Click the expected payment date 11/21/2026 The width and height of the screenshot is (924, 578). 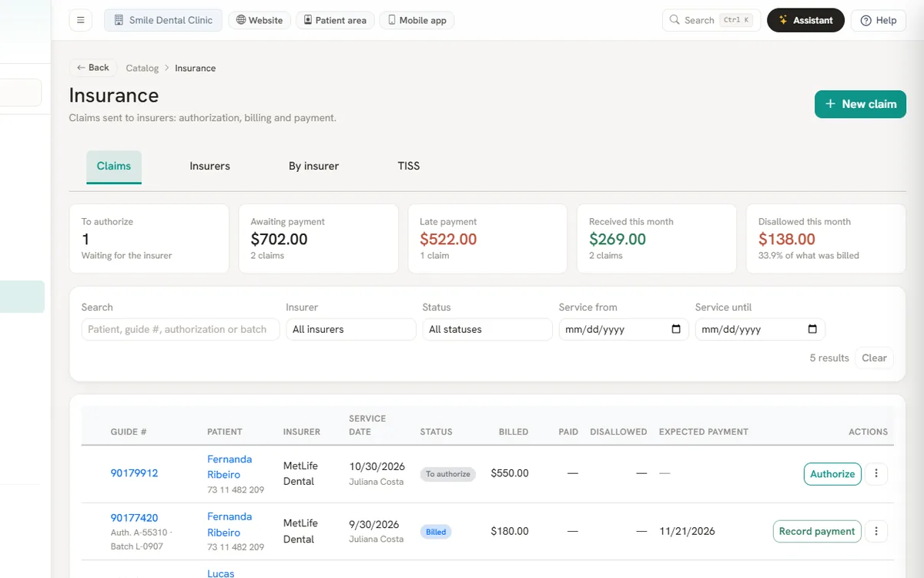(x=687, y=531)
